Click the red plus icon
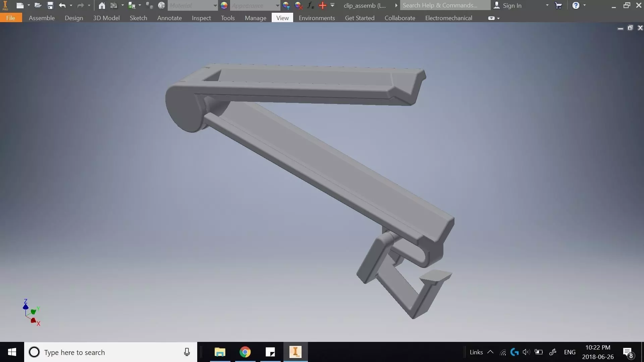Viewport: 644px width, 362px height. (x=322, y=5)
